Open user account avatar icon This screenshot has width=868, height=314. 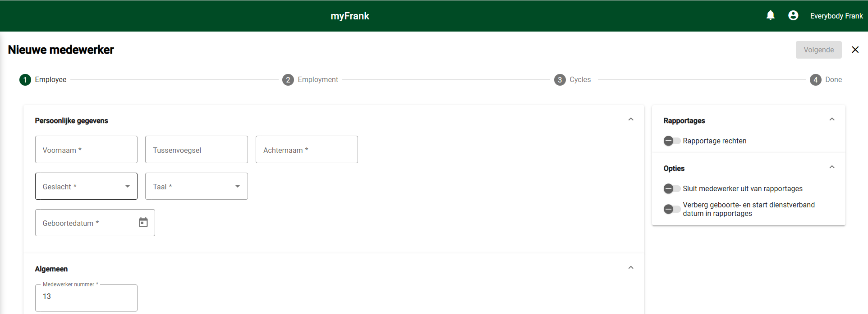point(793,15)
